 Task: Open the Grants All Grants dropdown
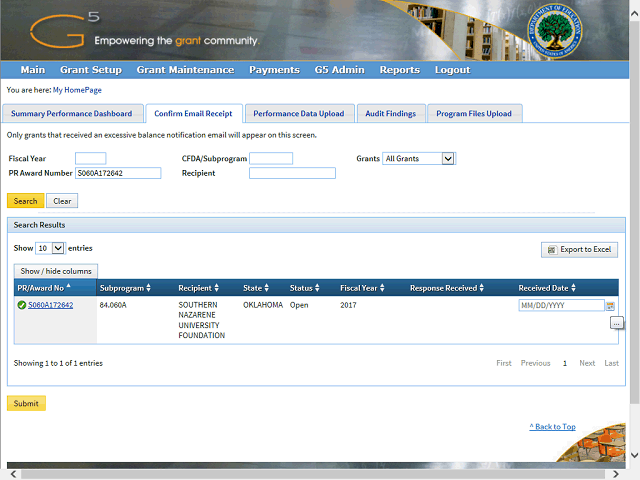419,158
